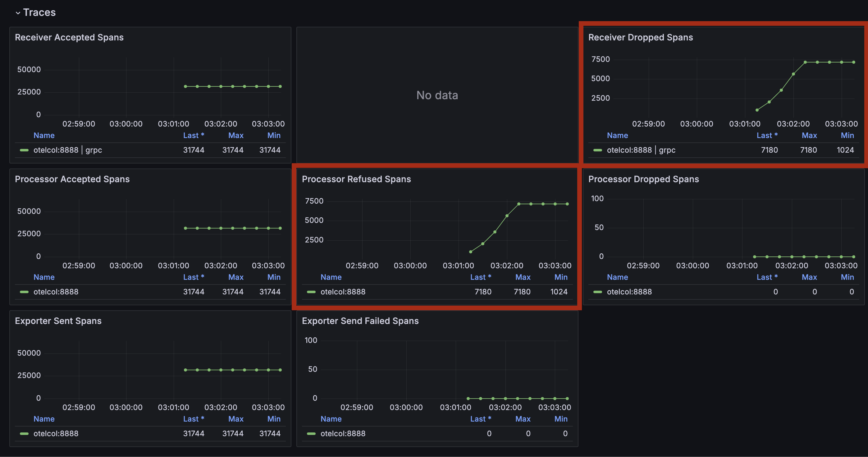Toggle otelcol:8888 | grpc series in Receiver Accepted Spans
The height and width of the screenshot is (457, 868).
pyautogui.click(x=68, y=150)
